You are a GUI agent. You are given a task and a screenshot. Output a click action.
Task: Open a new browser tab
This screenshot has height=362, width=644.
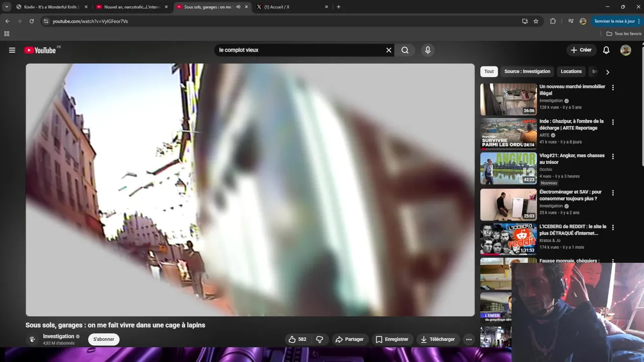338,7
